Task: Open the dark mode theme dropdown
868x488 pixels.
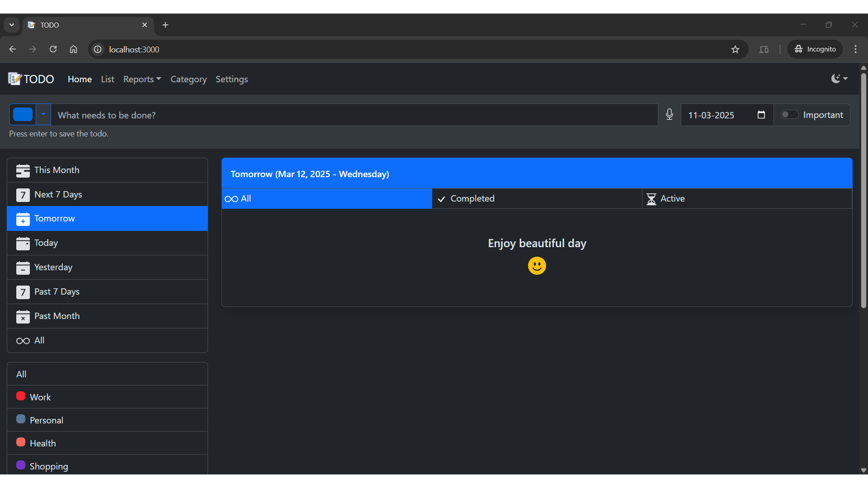Action: (x=839, y=79)
